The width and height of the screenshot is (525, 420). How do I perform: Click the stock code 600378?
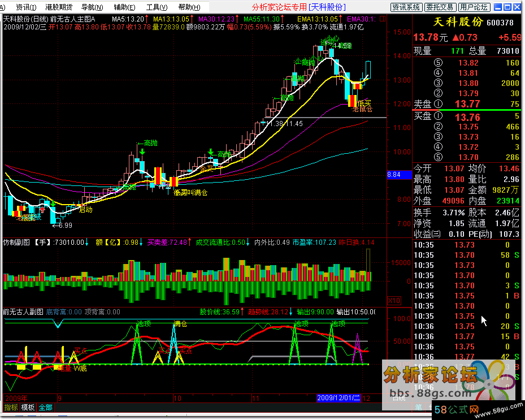point(500,23)
